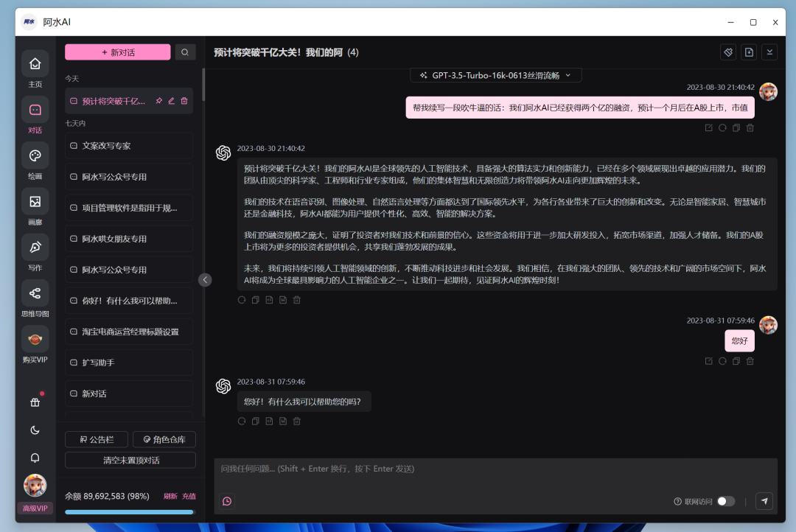Delete the first pink user message
This screenshot has width=796, height=532.
point(750,128)
